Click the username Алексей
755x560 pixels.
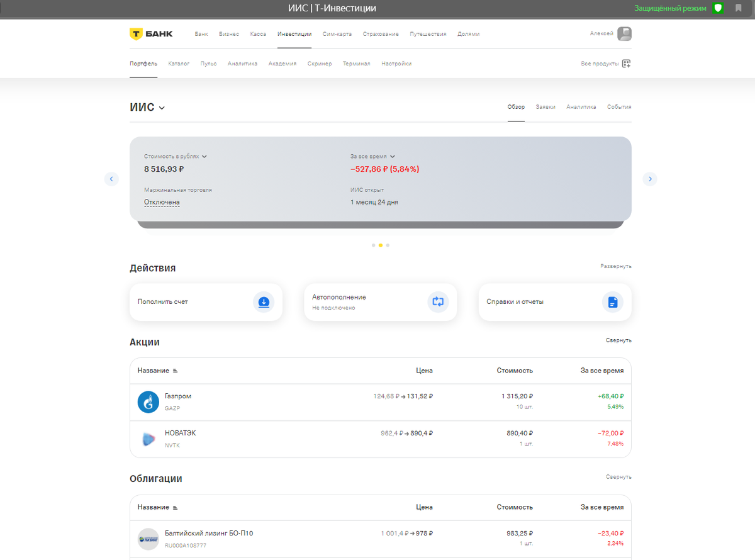[601, 33]
